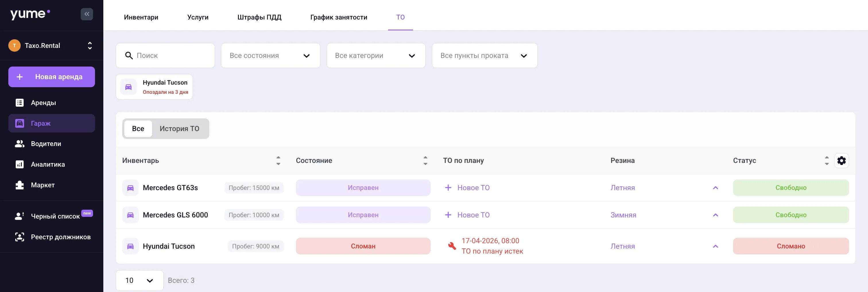Sort by Состояние column arrows

pyautogui.click(x=425, y=161)
